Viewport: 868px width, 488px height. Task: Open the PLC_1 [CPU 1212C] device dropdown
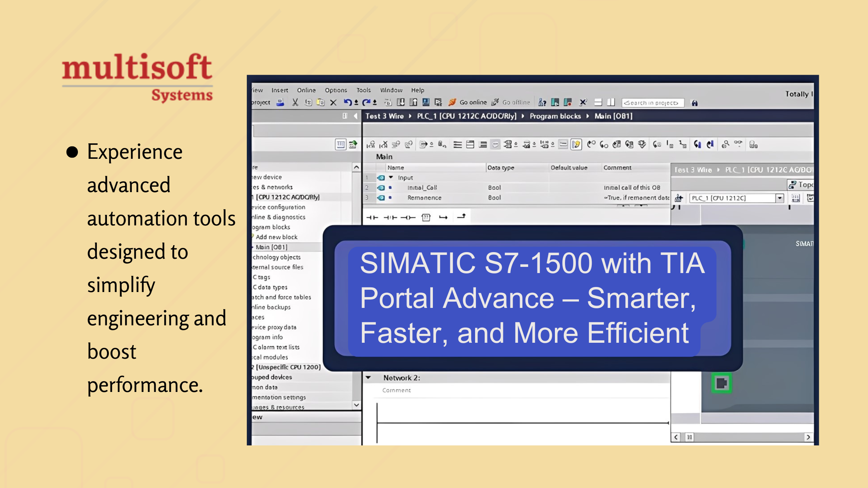(780, 198)
